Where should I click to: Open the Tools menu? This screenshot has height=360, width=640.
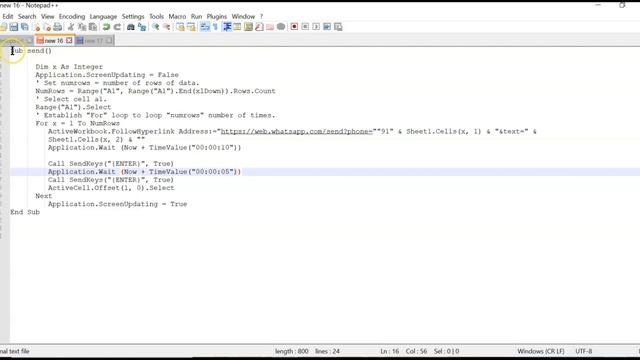click(x=156, y=16)
